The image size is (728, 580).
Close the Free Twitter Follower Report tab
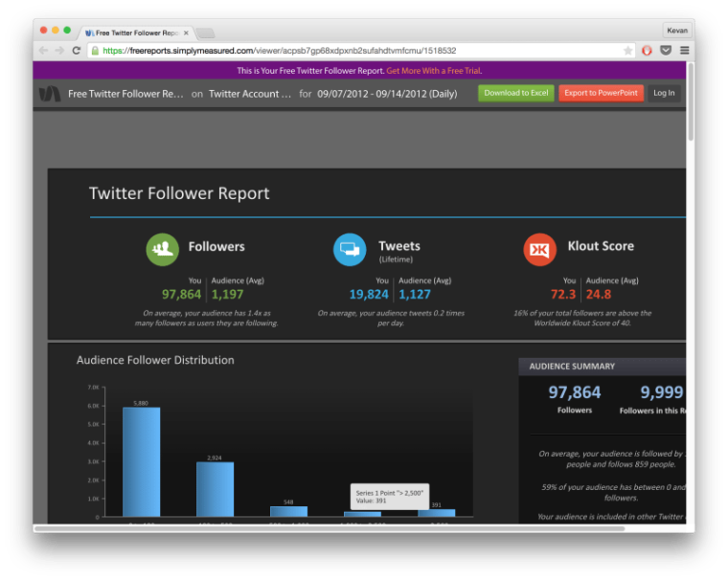[186, 33]
